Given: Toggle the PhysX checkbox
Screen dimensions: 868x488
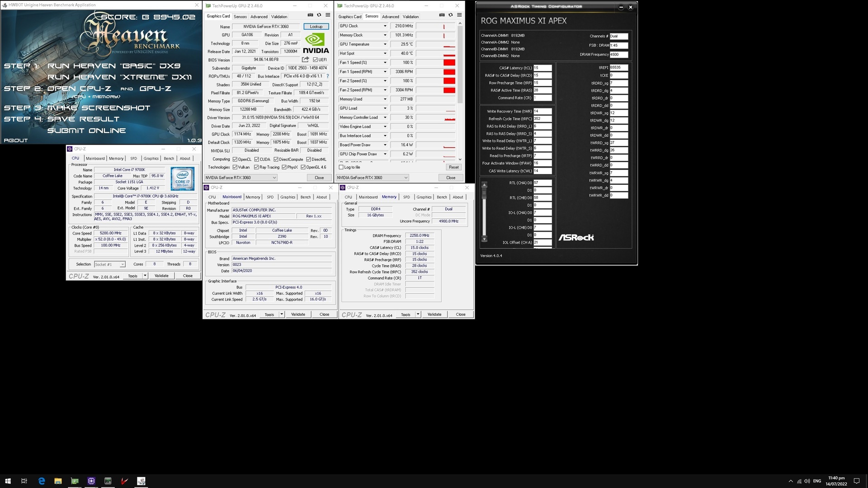Looking at the screenshot, I should [x=284, y=167].
